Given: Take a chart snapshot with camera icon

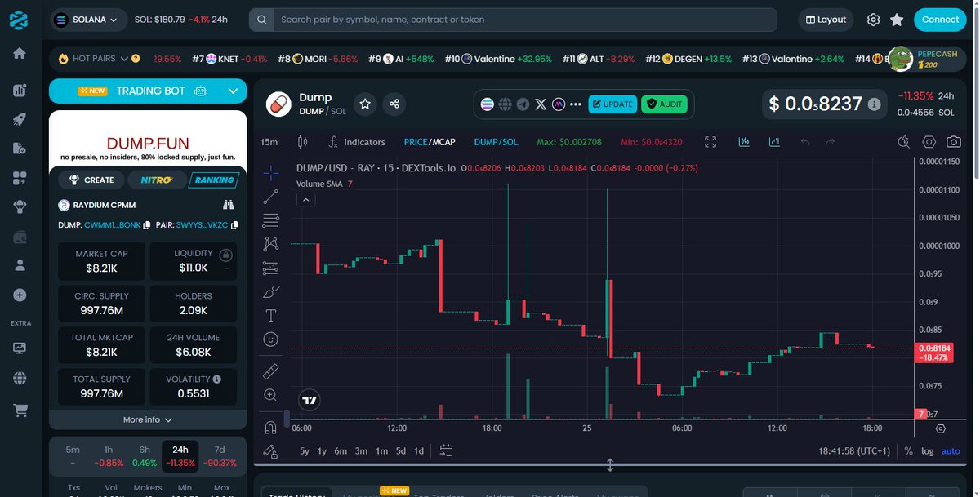Looking at the screenshot, I should click(x=954, y=142).
